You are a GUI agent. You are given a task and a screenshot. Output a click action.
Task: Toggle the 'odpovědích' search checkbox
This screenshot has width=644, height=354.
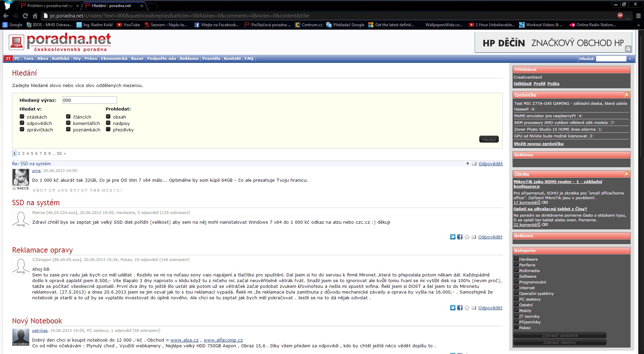point(22,123)
